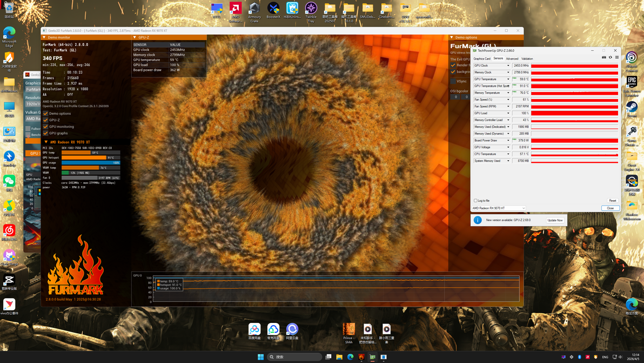Launch the BoosterX desktop shortcut
Image resolution: width=644 pixels, height=363 pixels.
pyautogui.click(x=273, y=11)
